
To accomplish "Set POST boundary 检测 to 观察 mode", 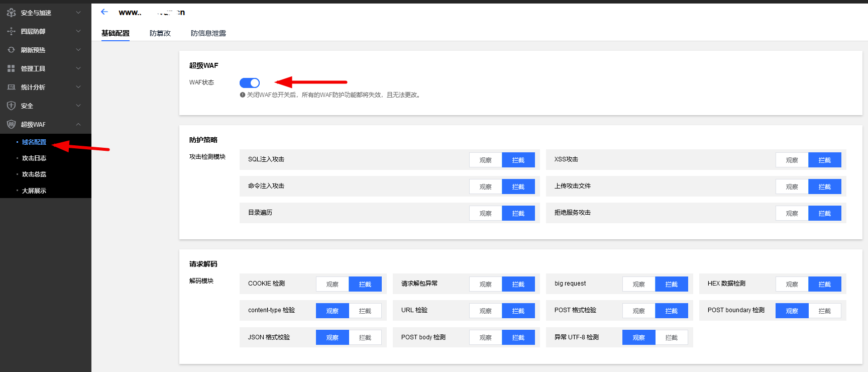I will click(792, 311).
